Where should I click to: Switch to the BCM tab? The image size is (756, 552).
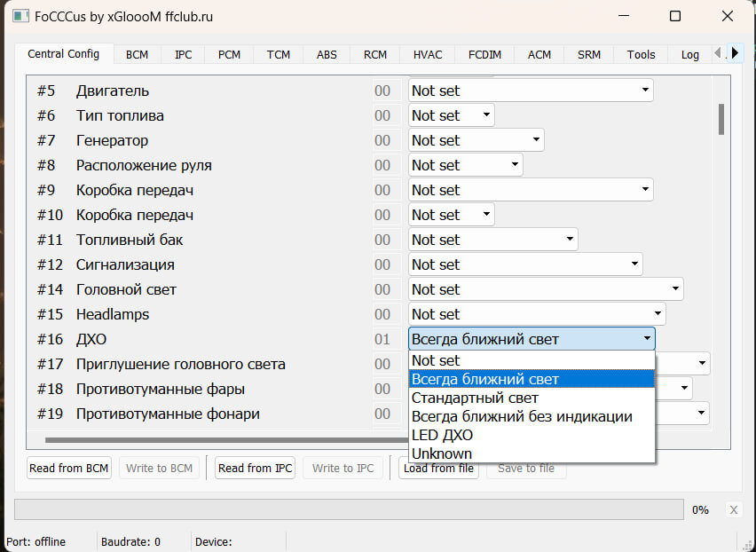pyautogui.click(x=137, y=55)
